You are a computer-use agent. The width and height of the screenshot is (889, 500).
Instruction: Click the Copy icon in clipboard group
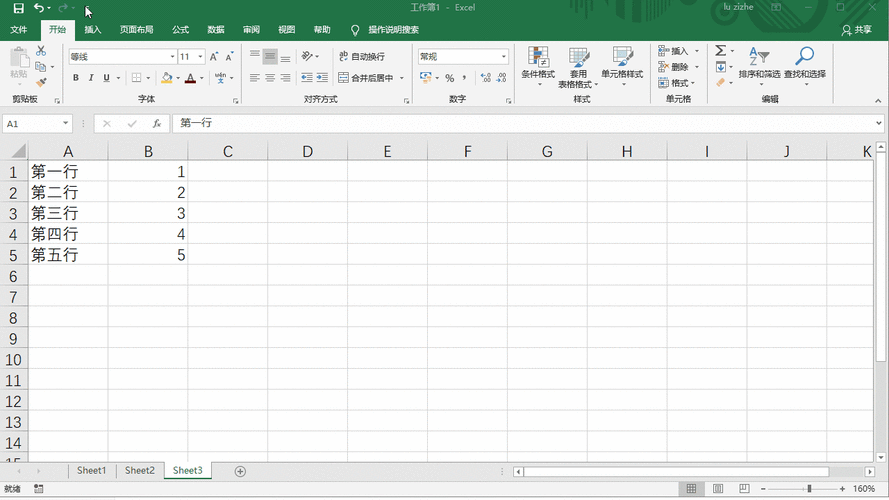[x=41, y=67]
